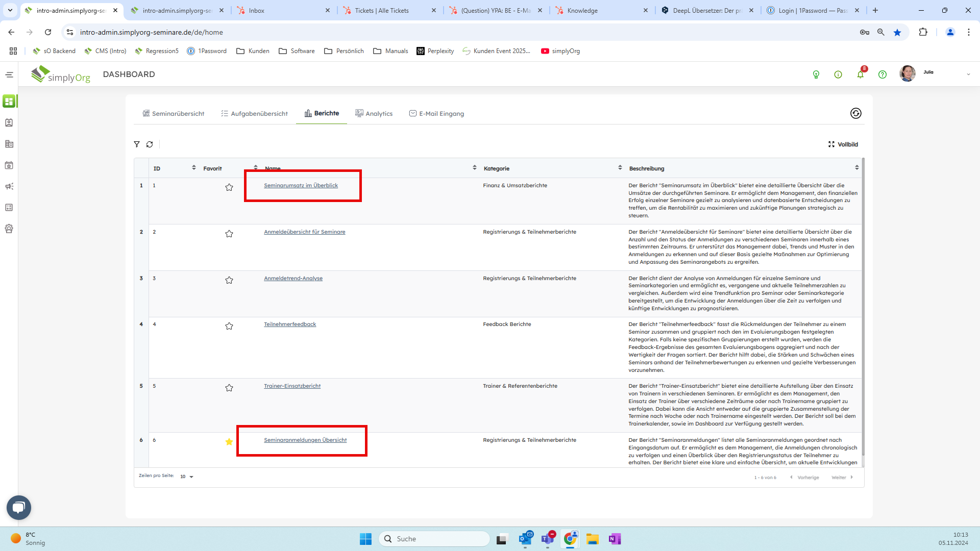The width and height of the screenshot is (980, 551).
Task: Click the circular reset icon beside tabs
Action: 855,113
